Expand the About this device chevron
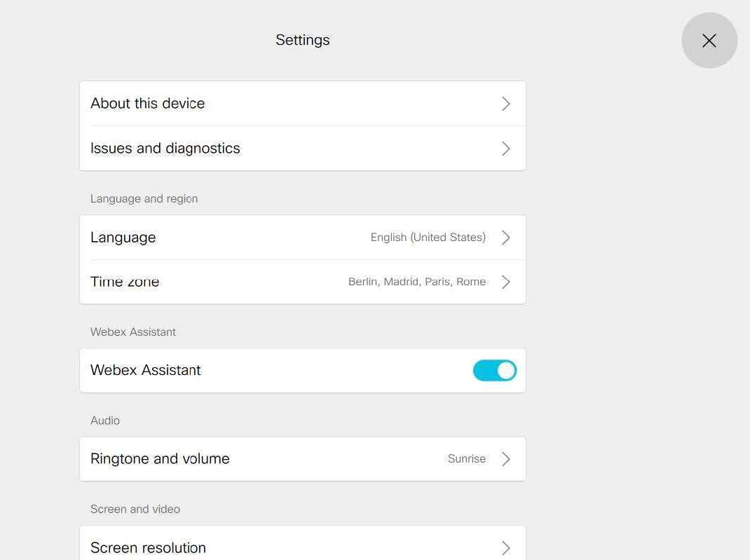The height and width of the screenshot is (560, 750). point(505,104)
